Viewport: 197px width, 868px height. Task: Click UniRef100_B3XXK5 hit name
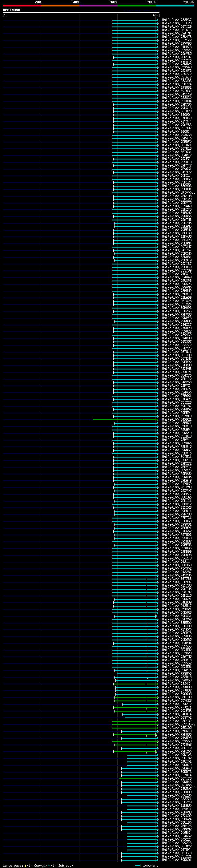pyautogui.click(x=176, y=50)
